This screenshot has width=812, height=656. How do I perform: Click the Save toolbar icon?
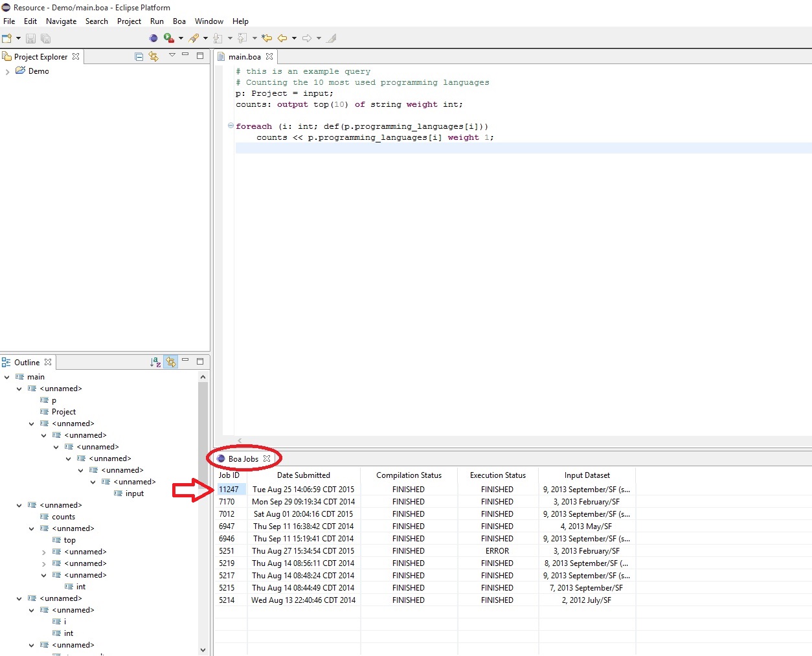(30, 39)
